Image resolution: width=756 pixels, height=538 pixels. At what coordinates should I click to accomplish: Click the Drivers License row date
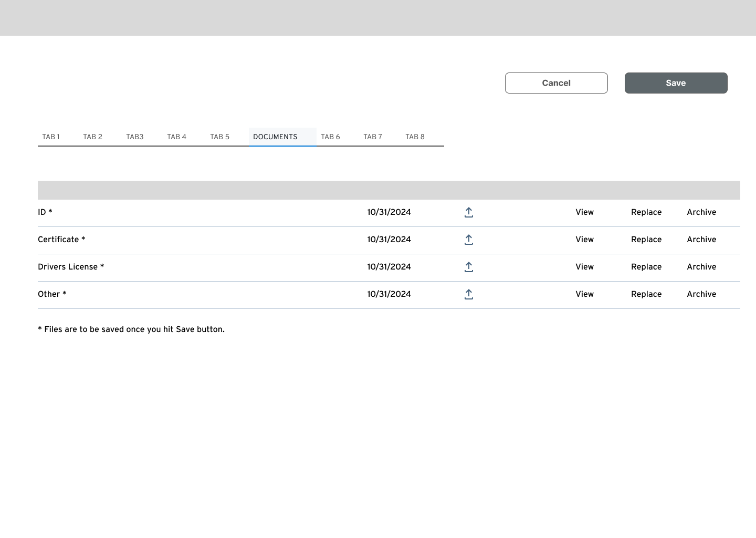click(389, 267)
